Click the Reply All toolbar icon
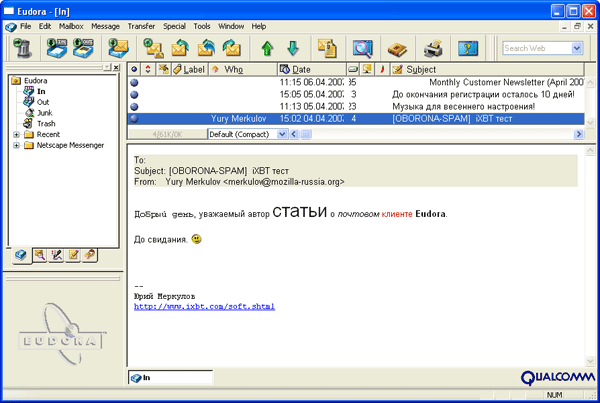The width and height of the screenshot is (600, 403). point(206,48)
